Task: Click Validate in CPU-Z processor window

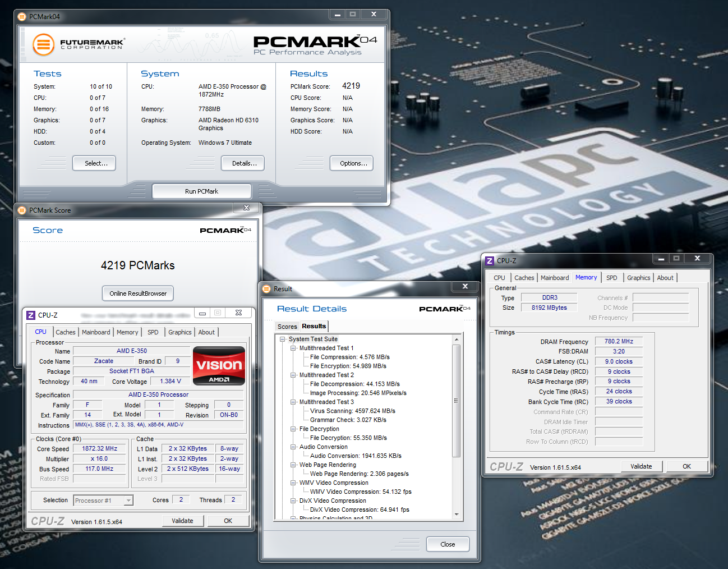Action: coord(182,521)
